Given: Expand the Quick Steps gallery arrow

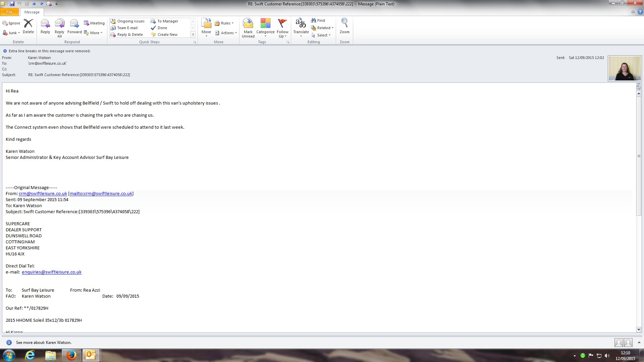Looking at the screenshot, I should coord(193,35).
